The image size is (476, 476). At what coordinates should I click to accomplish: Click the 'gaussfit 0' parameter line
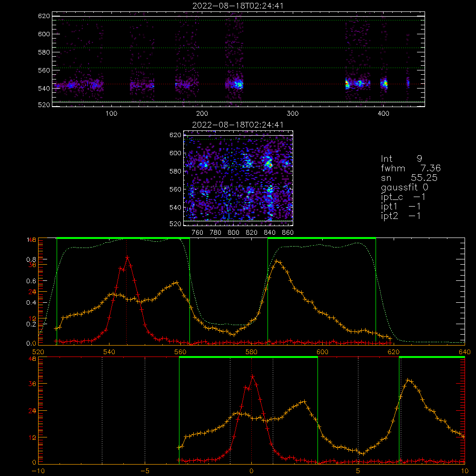pos(405,188)
